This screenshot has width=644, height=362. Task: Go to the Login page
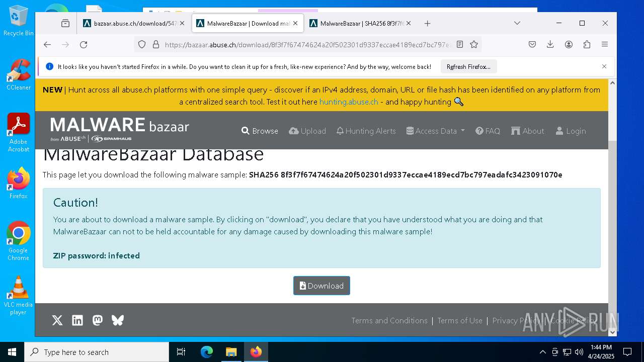coord(571,131)
